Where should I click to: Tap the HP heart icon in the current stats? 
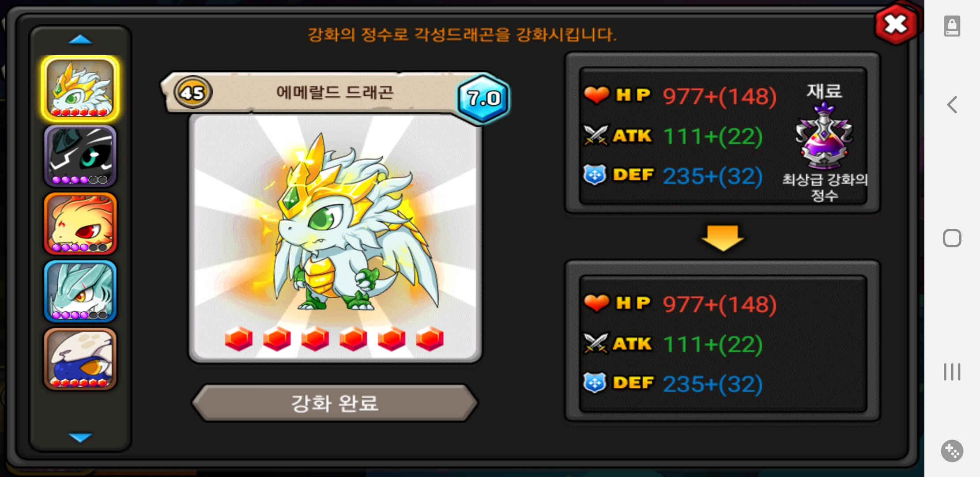click(596, 95)
